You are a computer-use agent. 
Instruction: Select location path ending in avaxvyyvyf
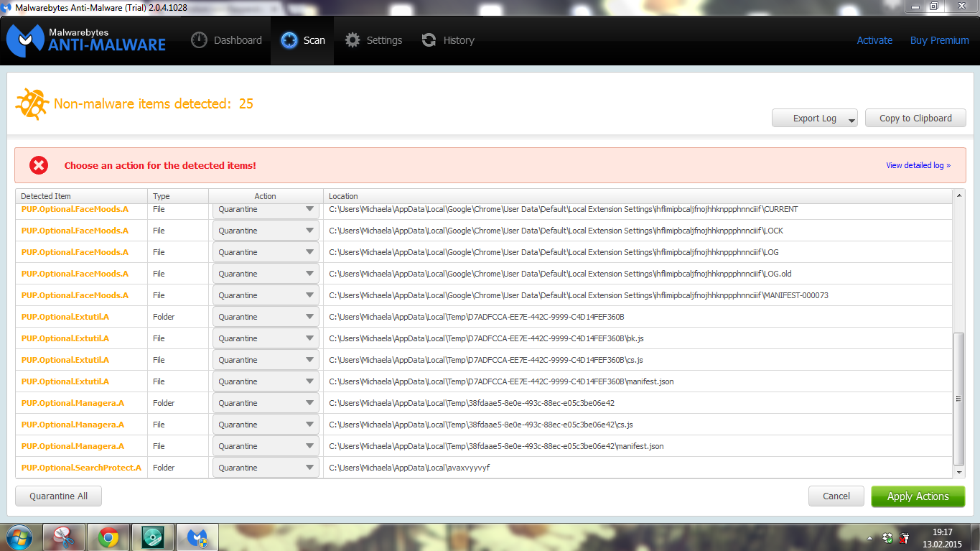pyautogui.click(x=409, y=468)
